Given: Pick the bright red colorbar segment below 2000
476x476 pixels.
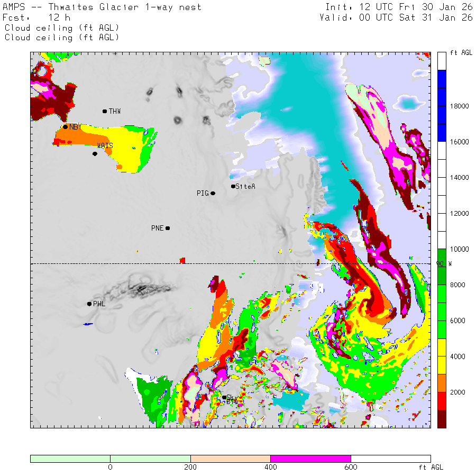Looking at the screenshot, I should click(442, 401).
